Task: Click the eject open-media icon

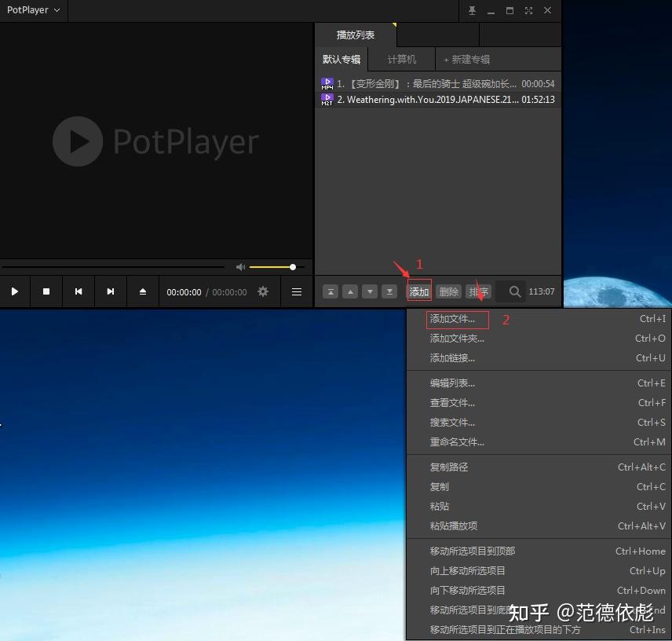Action: [x=142, y=291]
